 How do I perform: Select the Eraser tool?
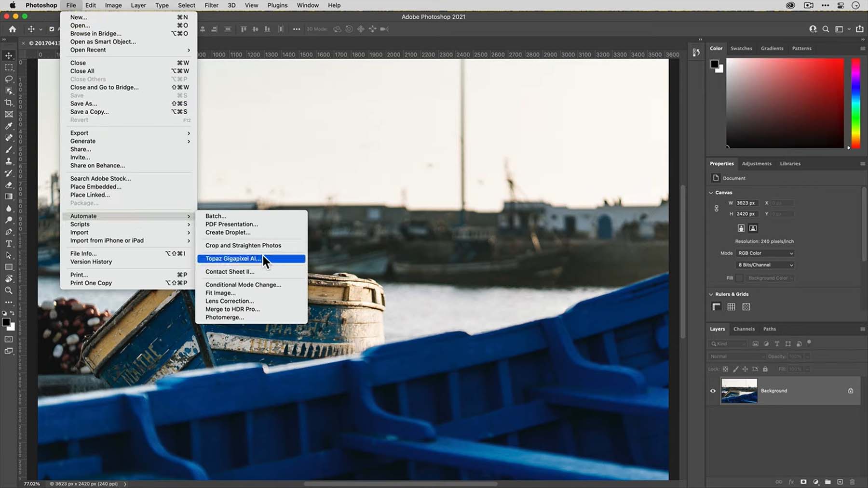(x=9, y=185)
